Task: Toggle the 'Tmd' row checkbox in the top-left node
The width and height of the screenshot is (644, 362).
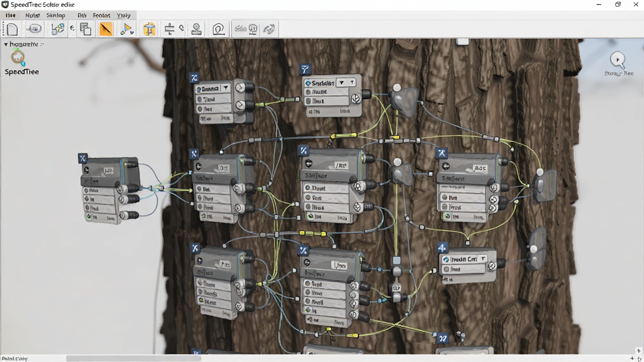Action: [x=199, y=99]
